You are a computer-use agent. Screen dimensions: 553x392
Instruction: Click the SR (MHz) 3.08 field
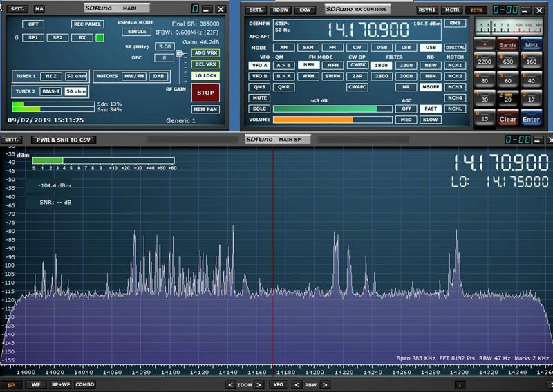point(165,46)
